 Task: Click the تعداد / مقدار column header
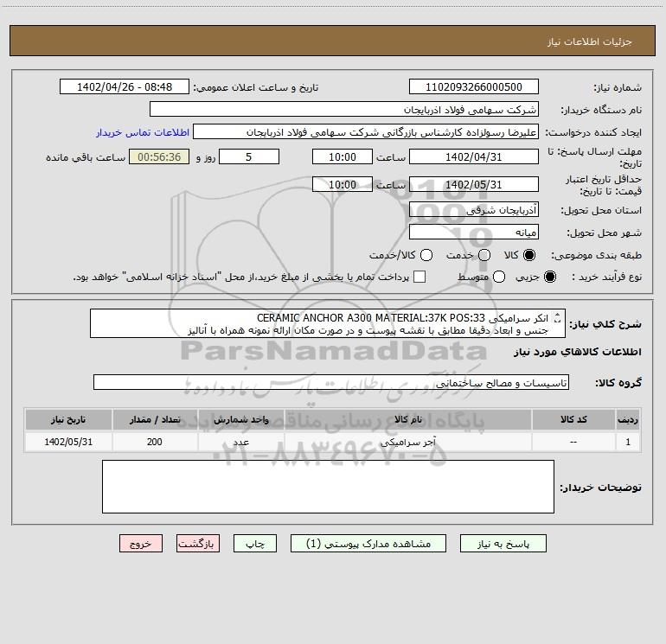pos(155,420)
